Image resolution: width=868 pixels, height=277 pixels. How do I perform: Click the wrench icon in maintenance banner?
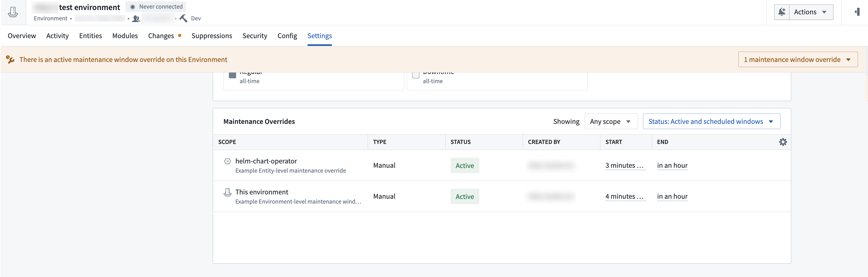point(10,60)
